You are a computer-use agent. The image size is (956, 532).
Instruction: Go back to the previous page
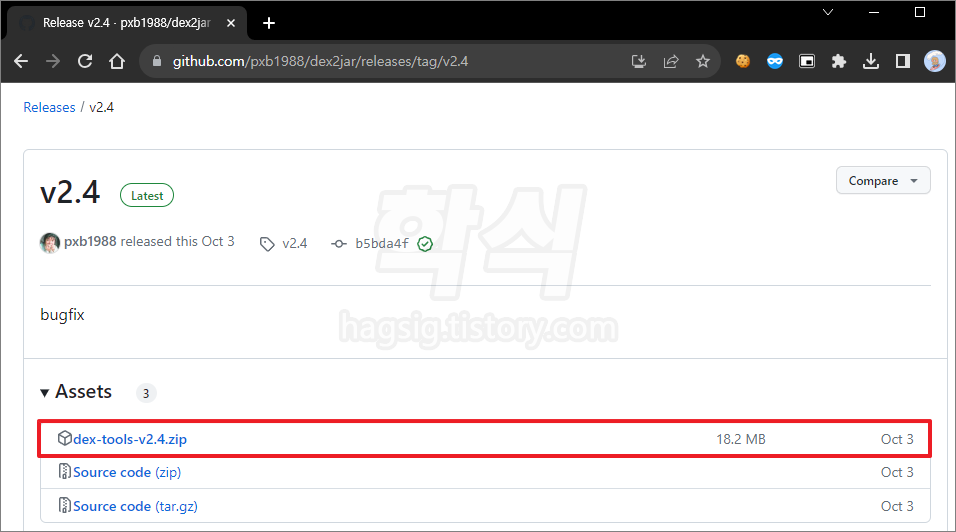[x=21, y=61]
